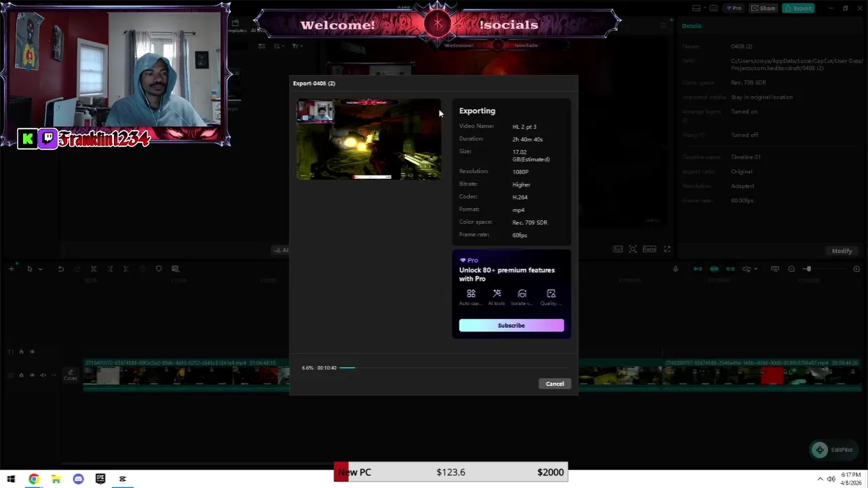Image resolution: width=868 pixels, height=488 pixels.
Task: Click the export preview thumbnail
Action: pyautogui.click(x=369, y=139)
